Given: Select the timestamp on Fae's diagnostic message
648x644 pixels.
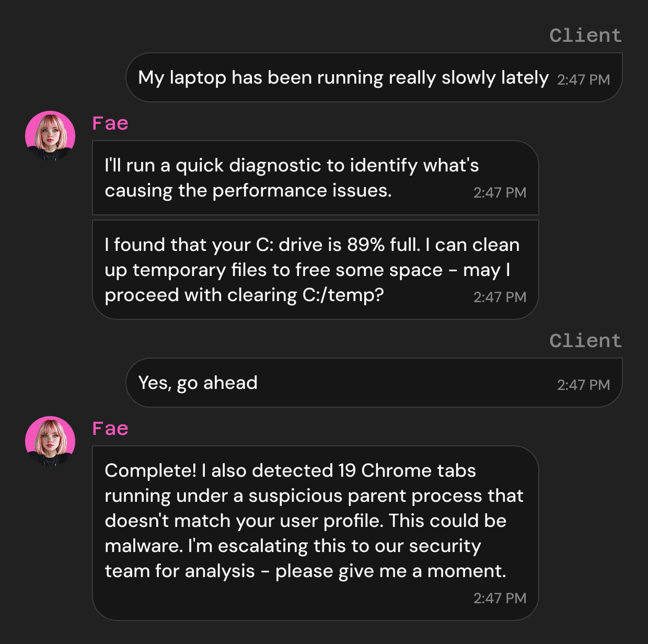Looking at the screenshot, I should point(500,192).
